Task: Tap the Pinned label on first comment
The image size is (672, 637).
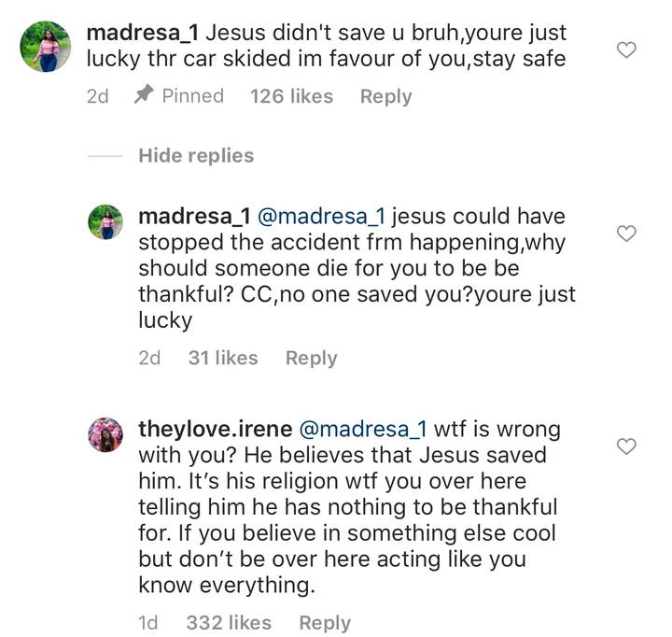Action: (192, 96)
